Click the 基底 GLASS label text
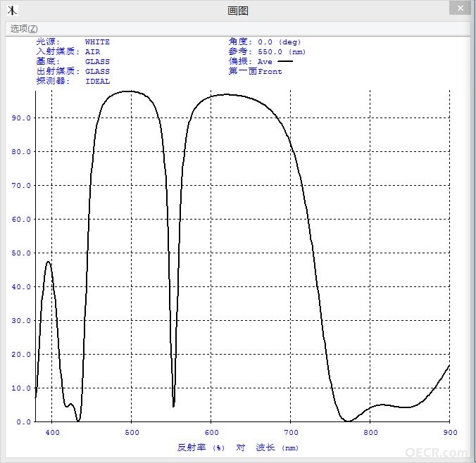Image resolution: width=476 pixels, height=463 pixels. 73,61
